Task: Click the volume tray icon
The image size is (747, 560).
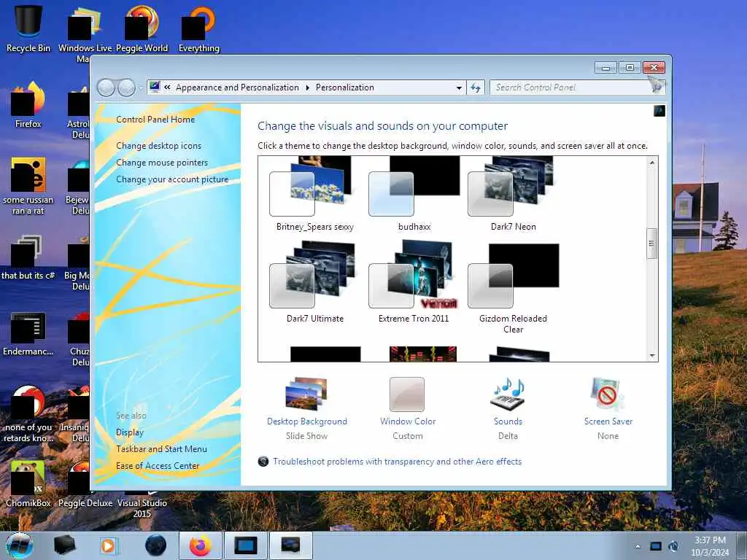Action: 673,546
